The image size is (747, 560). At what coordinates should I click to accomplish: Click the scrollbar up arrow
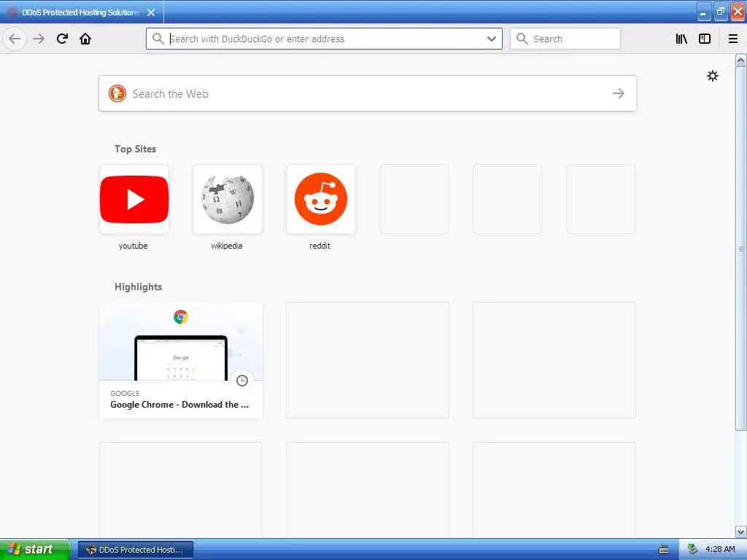click(x=741, y=60)
